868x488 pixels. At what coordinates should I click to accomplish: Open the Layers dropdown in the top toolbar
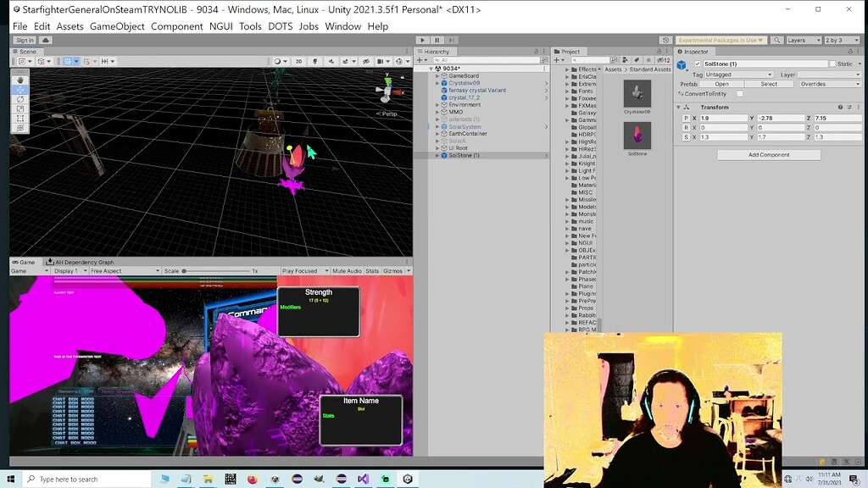point(804,40)
